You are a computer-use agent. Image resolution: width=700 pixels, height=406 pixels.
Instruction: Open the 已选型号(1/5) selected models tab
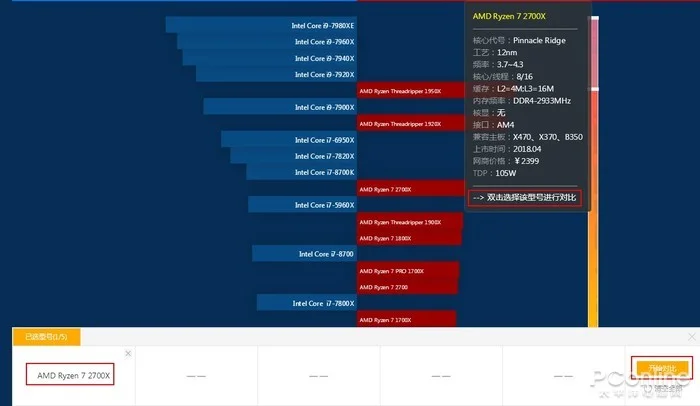pos(46,337)
